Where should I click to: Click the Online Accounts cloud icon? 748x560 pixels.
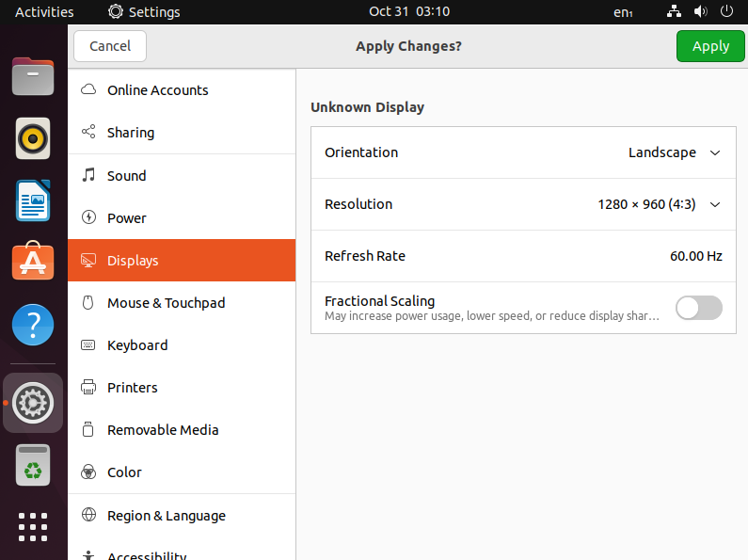pyautogui.click(x=88, y=89)
